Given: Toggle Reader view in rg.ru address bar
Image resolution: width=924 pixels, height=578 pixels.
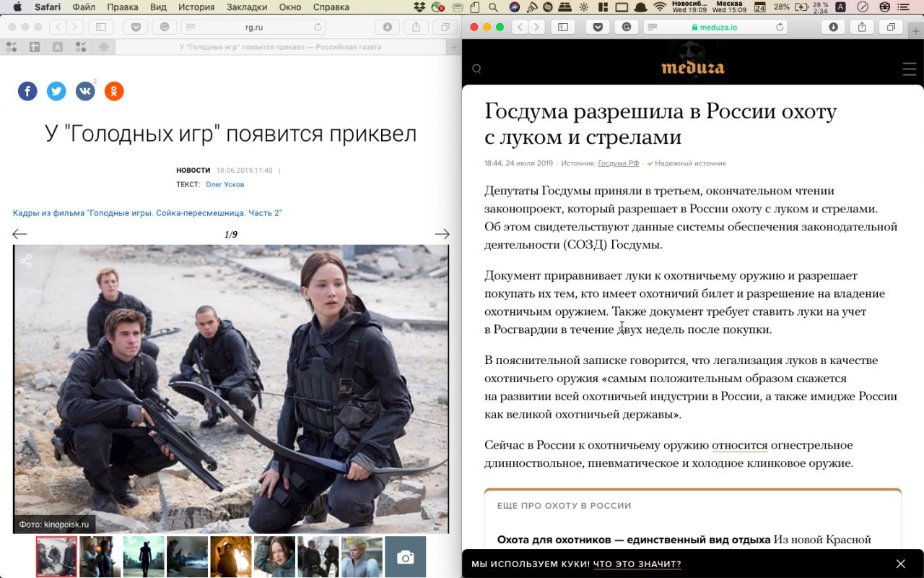Looking at the screenshot, I should pos(190,27).
